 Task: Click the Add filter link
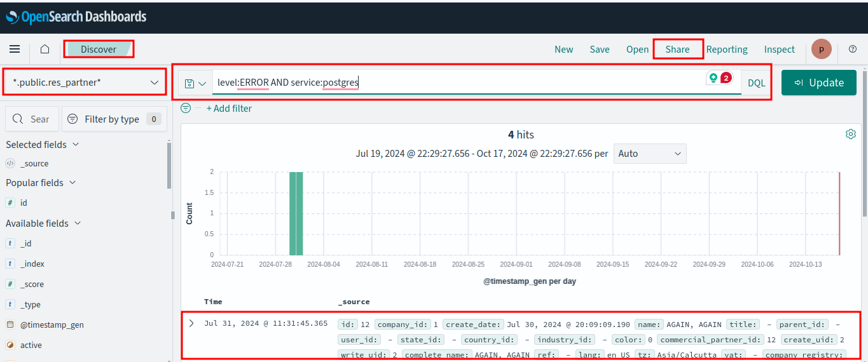tap(229, 109)
